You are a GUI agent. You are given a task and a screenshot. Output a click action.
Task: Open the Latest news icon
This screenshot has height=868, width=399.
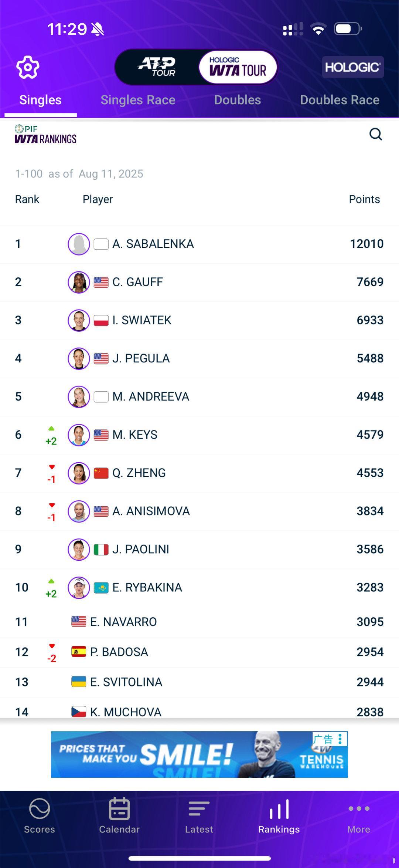pos(199,808)
